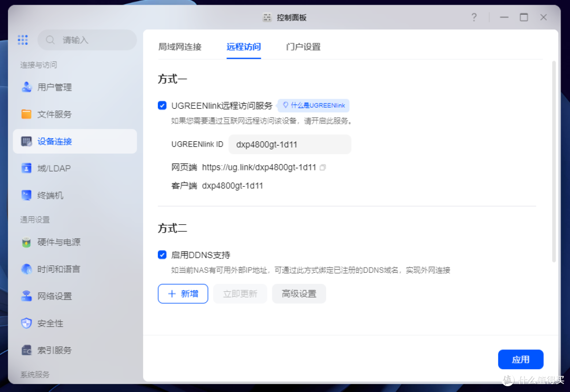Screen dimensions: 570x392
Task: Open 用户管理 in the sidebar
Action: pos(75,87)
